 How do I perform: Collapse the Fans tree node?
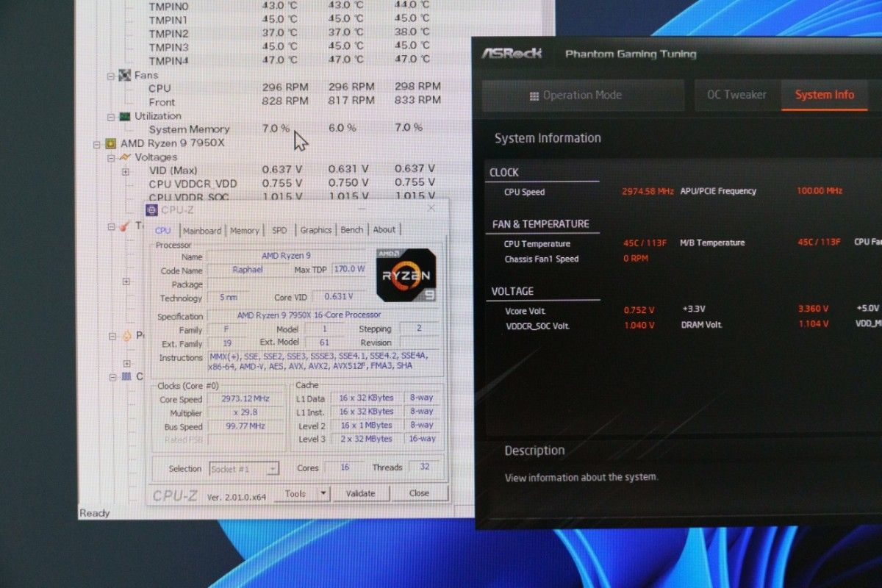tap(111, 75)
